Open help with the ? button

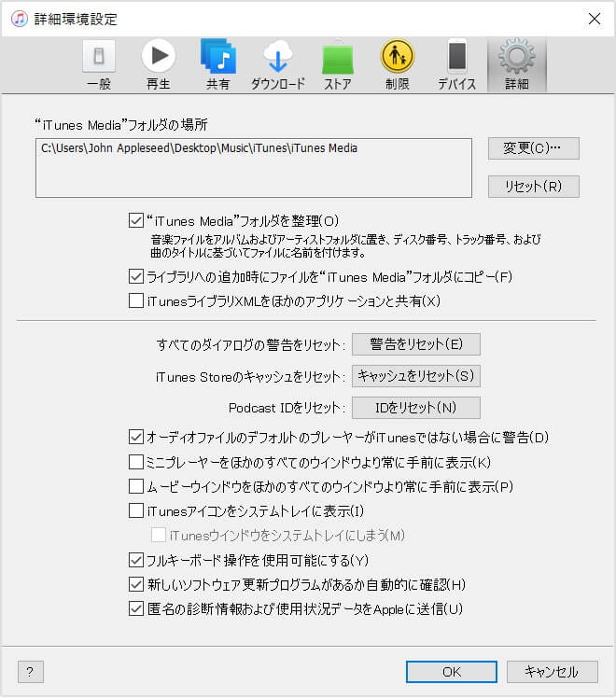[30, 672]
